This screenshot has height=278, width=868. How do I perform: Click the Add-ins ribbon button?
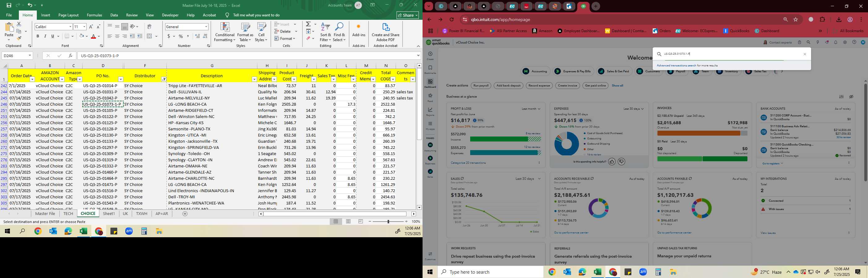click(359, 30)
